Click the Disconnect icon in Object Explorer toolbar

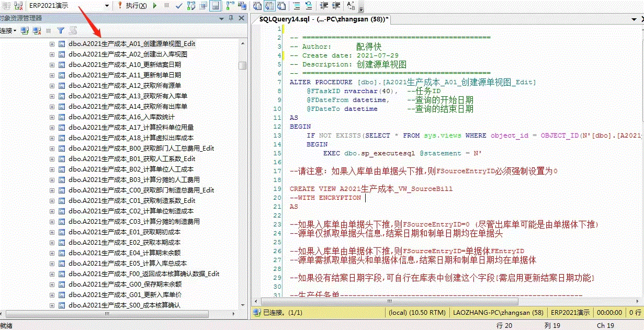pyautogui.click(x=37, y=31)
